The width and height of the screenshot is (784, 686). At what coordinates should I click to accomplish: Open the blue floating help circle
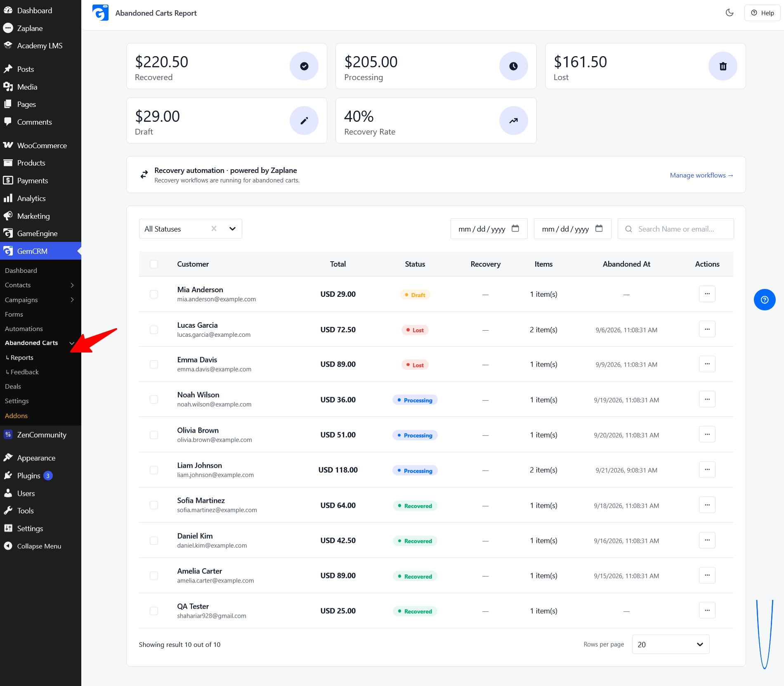[765, 300]
